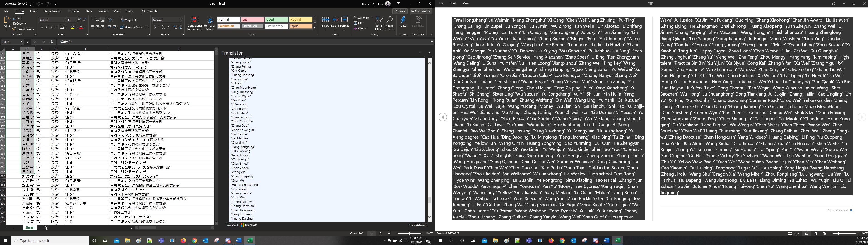The height and width of the screenshot is (245, 868).
Task: Align text to the right
Action: 103,27
